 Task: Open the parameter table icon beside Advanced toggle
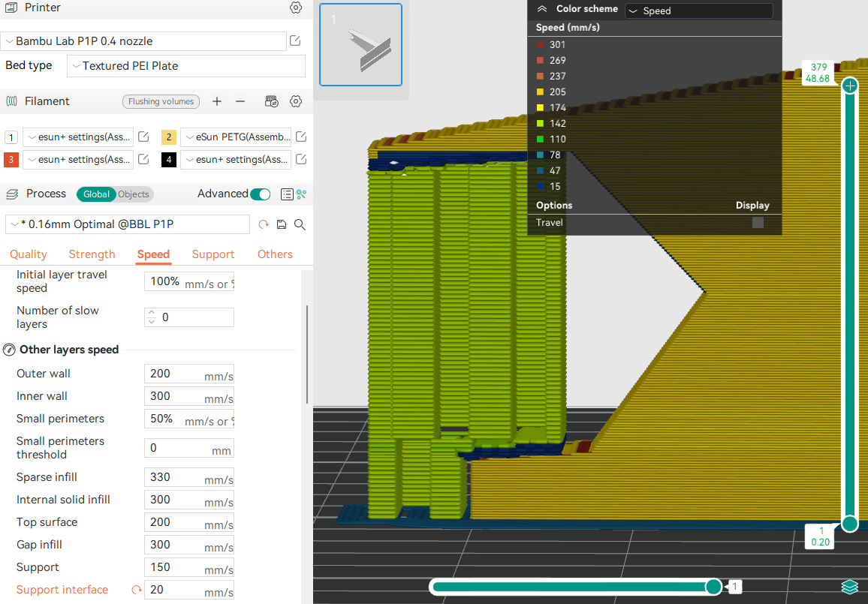287,194
